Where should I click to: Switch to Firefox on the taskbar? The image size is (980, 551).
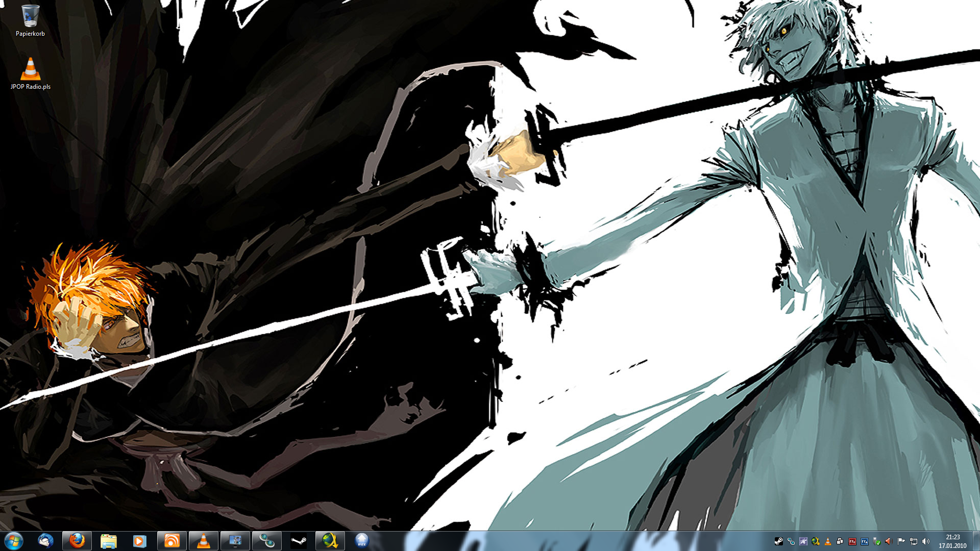point(77,540)
